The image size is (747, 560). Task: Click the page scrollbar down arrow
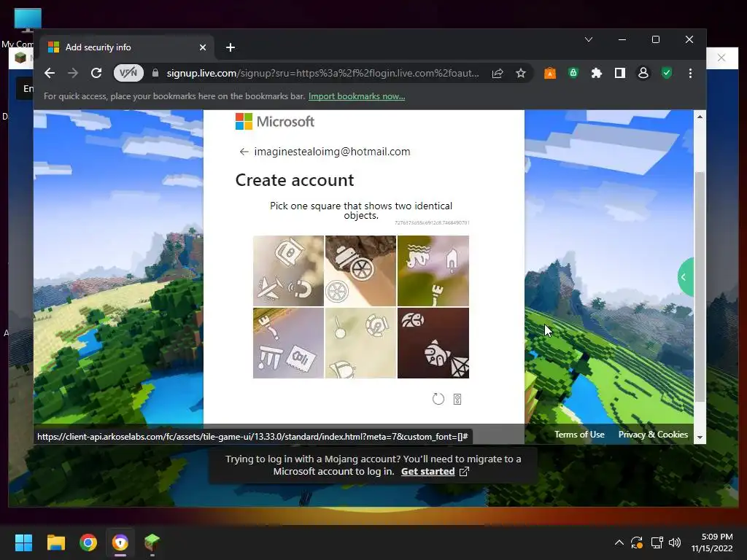coord(700,437)
